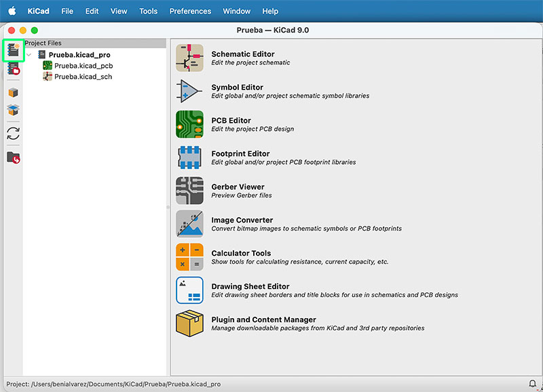
Task: Click the Open project directory folder icon
Action: point(13,157)
